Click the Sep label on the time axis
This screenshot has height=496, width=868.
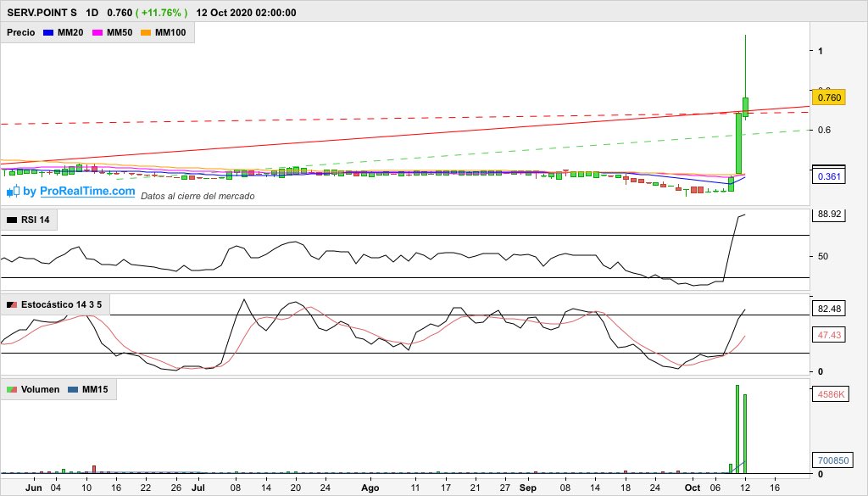pos(528,488)
